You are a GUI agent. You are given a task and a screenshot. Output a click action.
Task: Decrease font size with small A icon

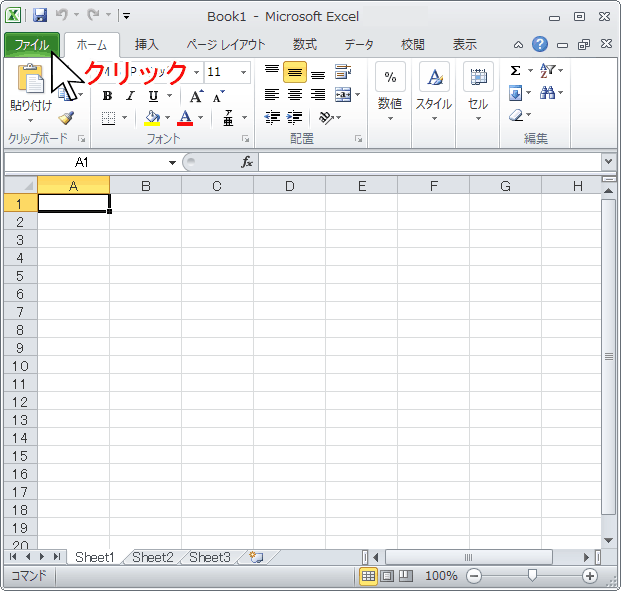tap(219, 96)
